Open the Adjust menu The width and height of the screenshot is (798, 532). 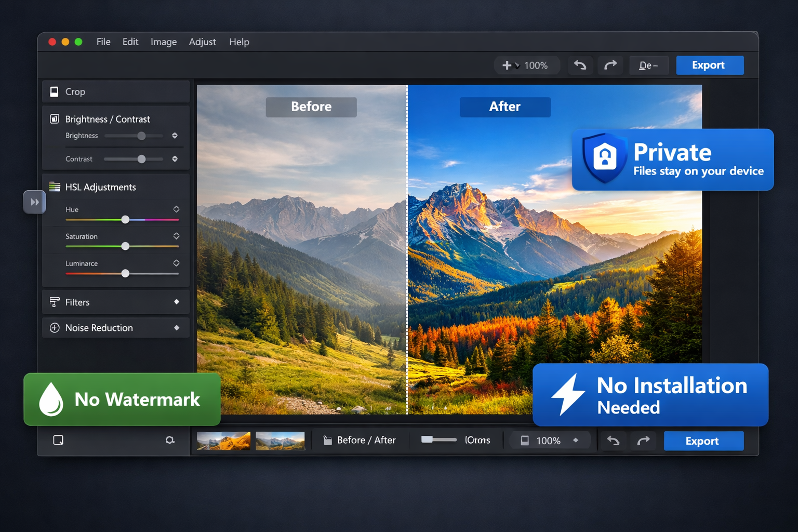click(202, 42)
